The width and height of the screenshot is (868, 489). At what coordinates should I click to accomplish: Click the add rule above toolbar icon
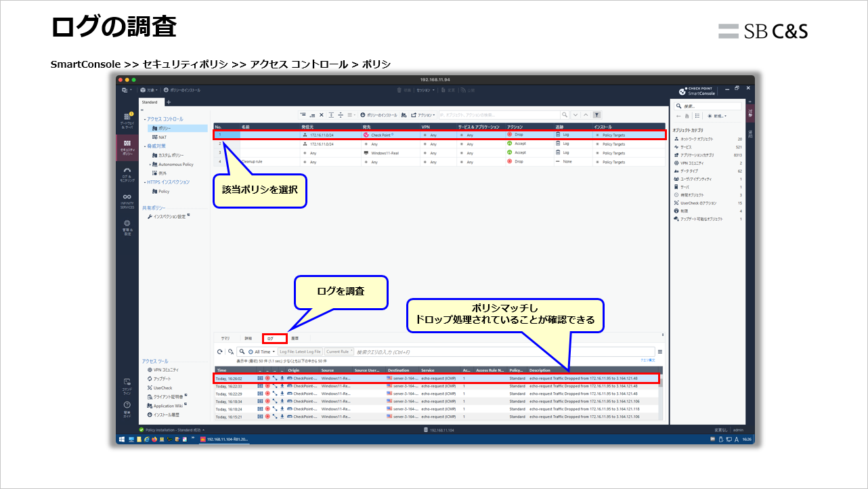[x=303, y=115]
